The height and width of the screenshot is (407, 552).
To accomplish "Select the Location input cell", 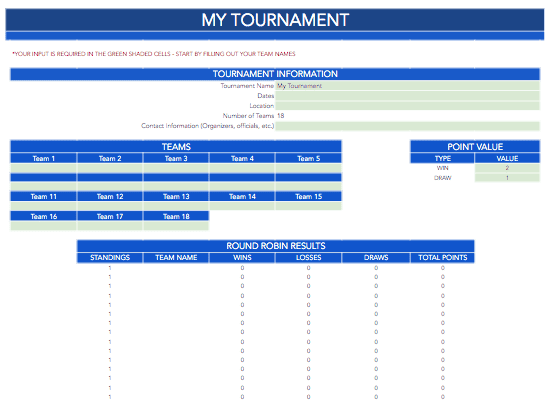I will [x=407, y=106].
